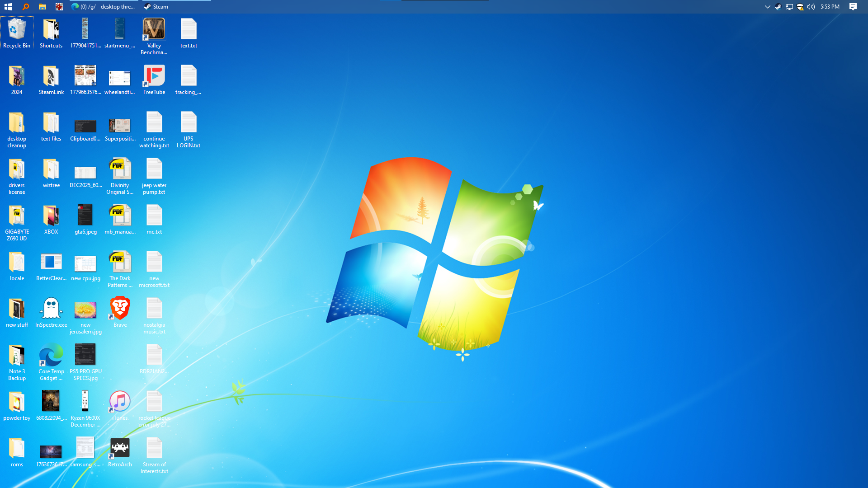
Task: Select the UPS LOGIN.txt file
Action: [189, 130]
